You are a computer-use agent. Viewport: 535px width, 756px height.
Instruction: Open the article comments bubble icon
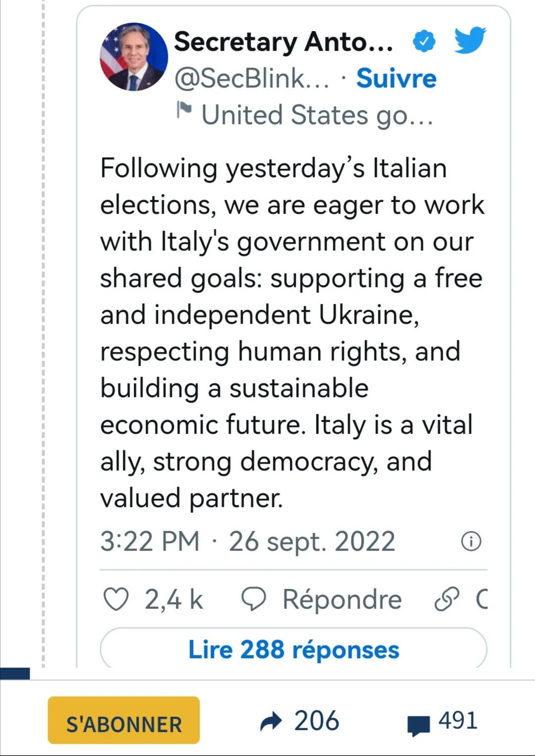419,725
